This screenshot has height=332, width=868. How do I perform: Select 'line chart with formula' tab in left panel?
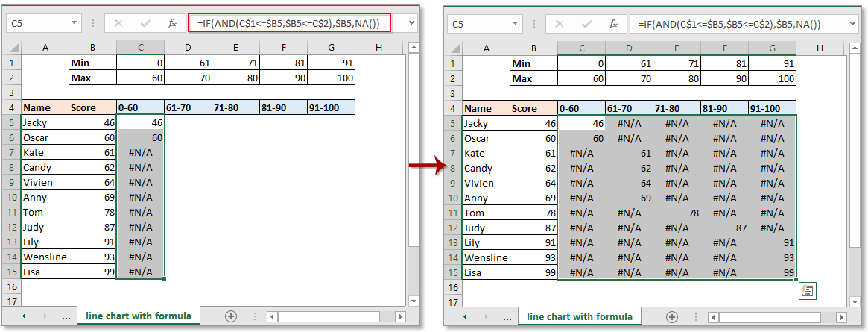138,316
